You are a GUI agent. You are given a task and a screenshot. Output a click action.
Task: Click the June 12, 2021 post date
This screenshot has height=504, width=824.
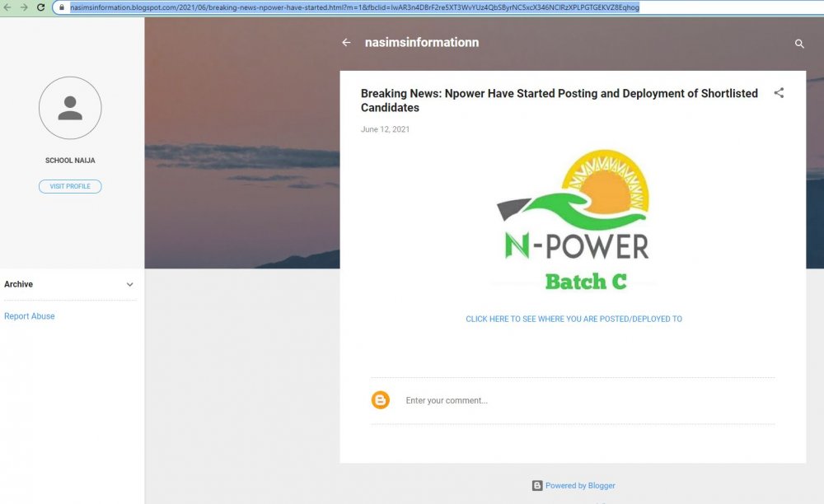(x=385, y=129)
